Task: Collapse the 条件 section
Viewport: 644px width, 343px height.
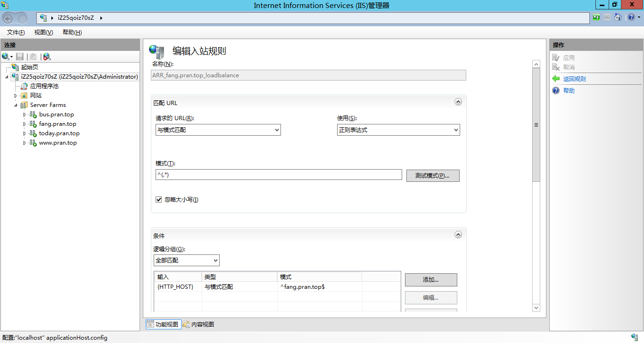Action: (x=458, y=235)
